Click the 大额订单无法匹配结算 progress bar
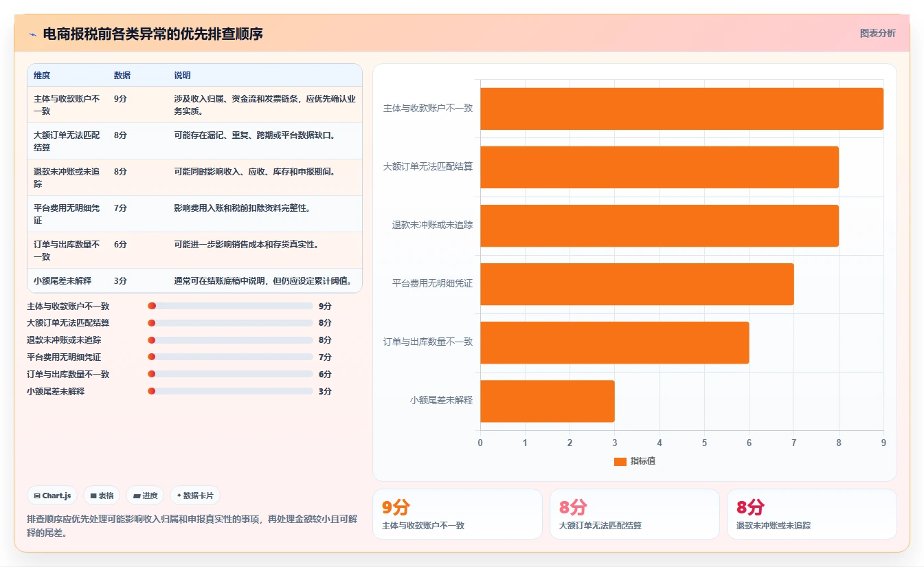Viewport: 924px width, 567px height. [230, 323]
